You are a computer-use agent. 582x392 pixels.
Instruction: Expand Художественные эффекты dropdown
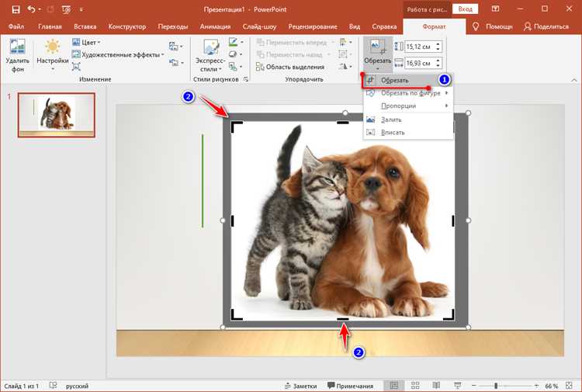(x=118, y=55)
